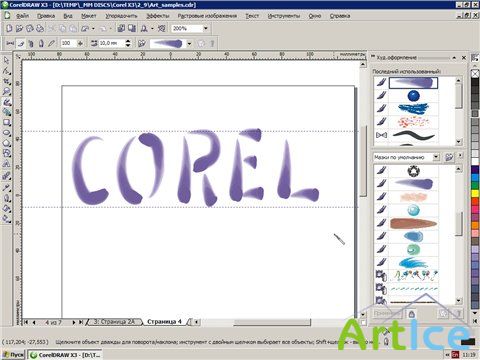
Task: Open the Пуск start button
Action: point(13,355)
